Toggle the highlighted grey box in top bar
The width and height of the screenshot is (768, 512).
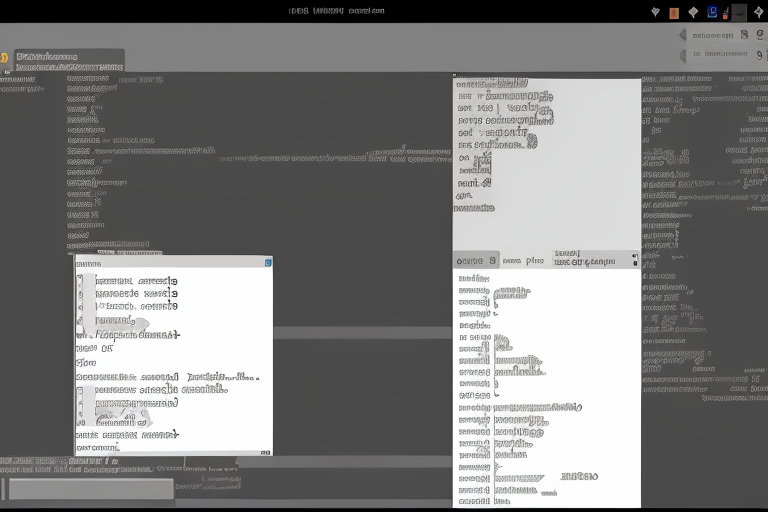pyautogui.click(x=739, y=12)
